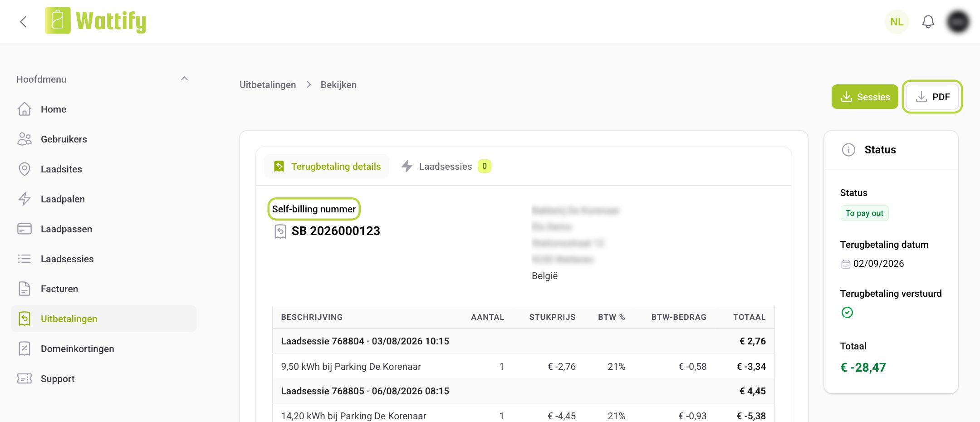
Task: Click the Terugbetaling verstuurd check icon
Action: pos(847,312)
